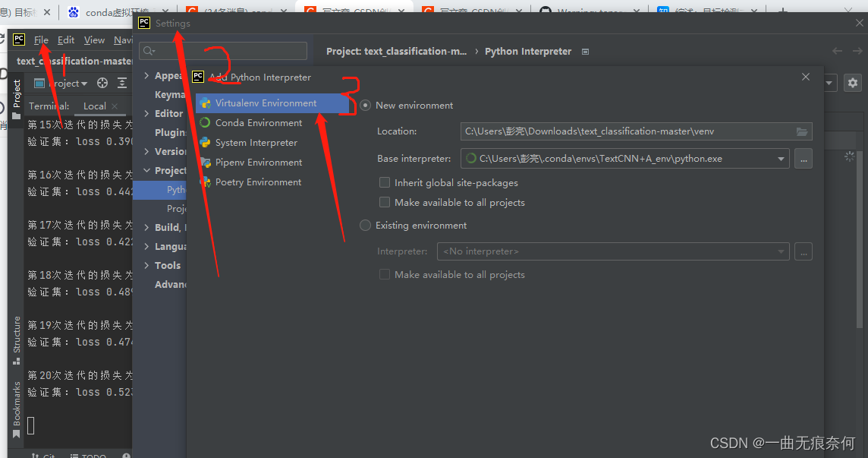Screen dimensions: 868x458
Task: Open the Navigate menu
Action: tap(123, 40)
